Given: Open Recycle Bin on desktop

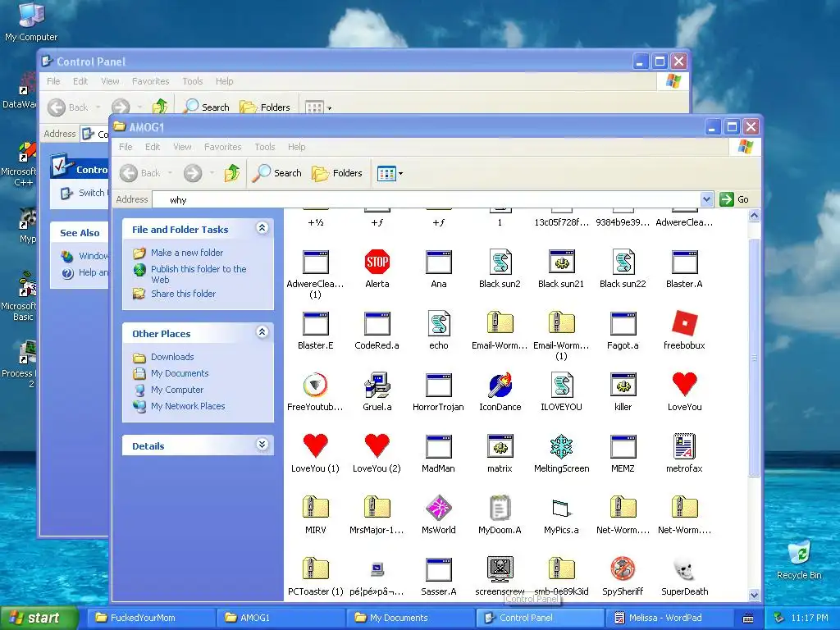Looking at the screenshot, I should point(799,559).
